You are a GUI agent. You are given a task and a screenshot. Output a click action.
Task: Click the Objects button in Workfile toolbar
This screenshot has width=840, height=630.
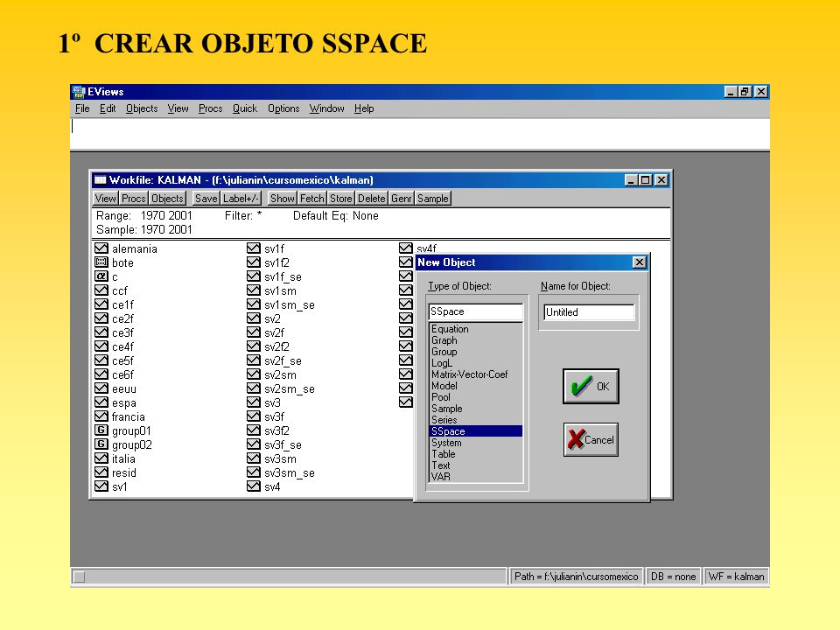[x=167, y=199]
